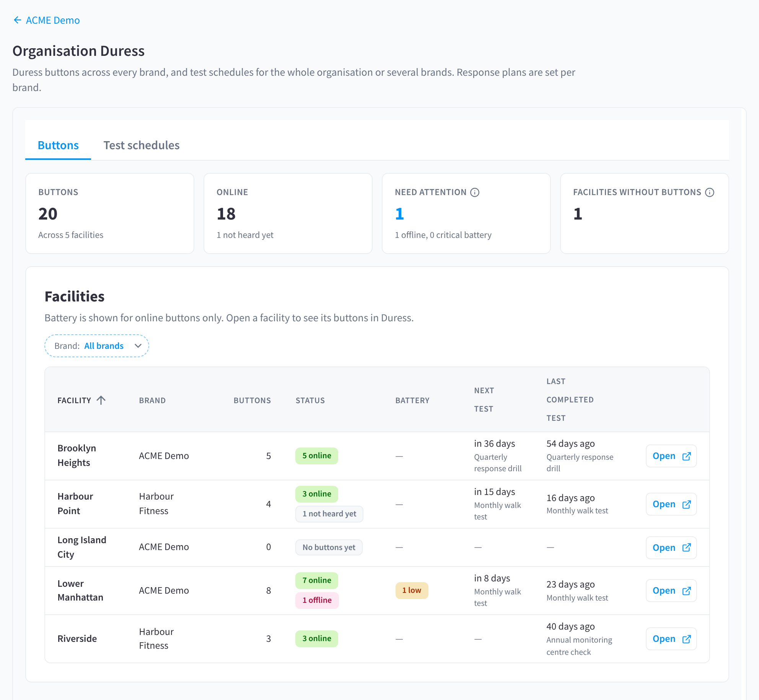
Task: Click external-link icon in Brooklyn Heights row
Action: point(687,456)
